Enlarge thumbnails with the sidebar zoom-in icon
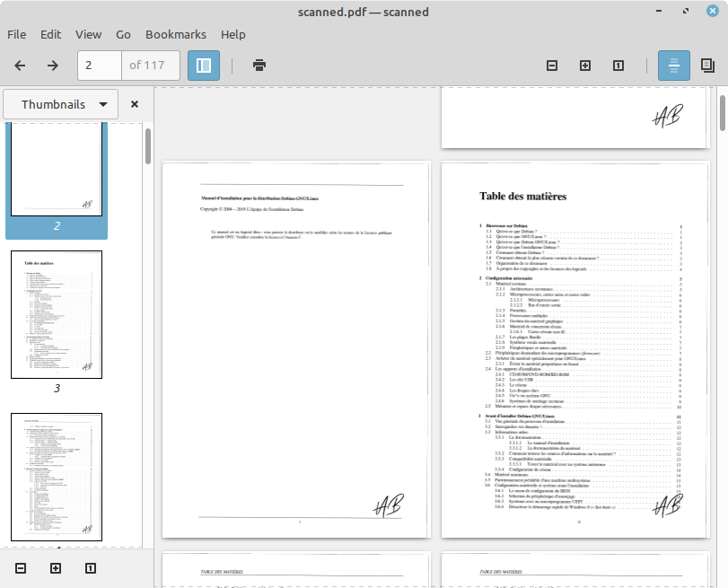This screenshot has height=588, width=728. click(56, 568)
